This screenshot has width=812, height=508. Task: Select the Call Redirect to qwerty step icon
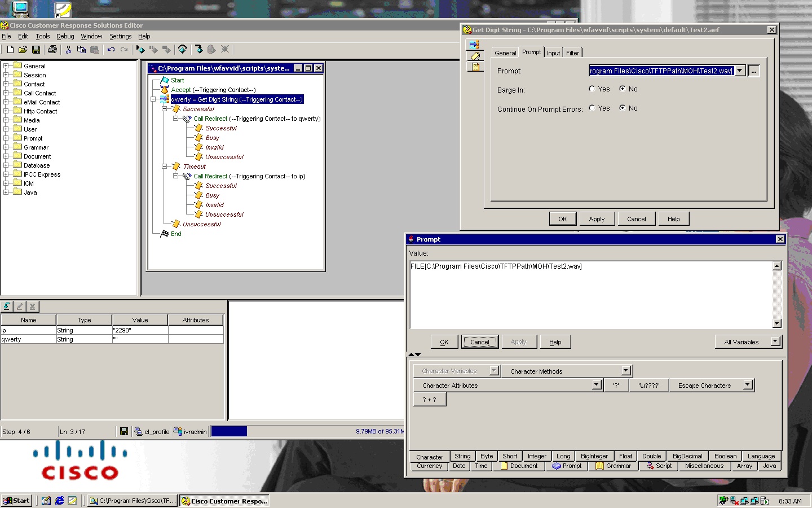187,119
